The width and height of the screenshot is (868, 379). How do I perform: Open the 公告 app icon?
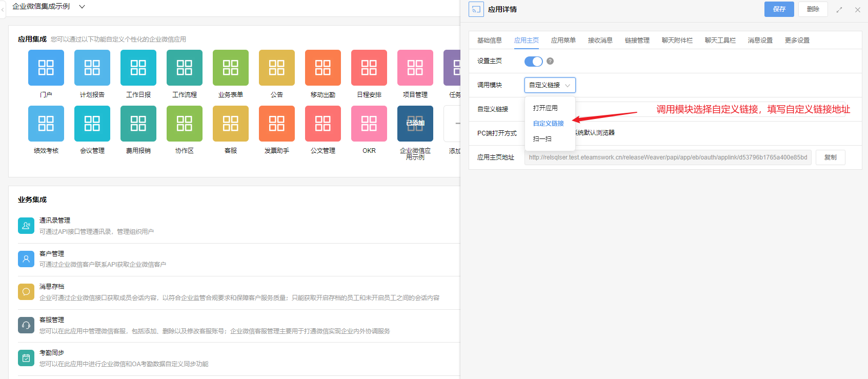point(277,68)
